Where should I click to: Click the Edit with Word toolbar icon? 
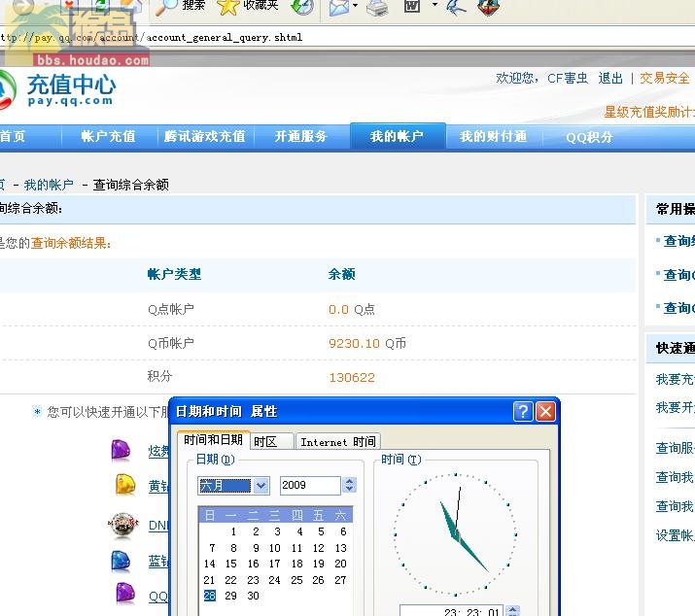pyautogui.click(x=412, y=6)
